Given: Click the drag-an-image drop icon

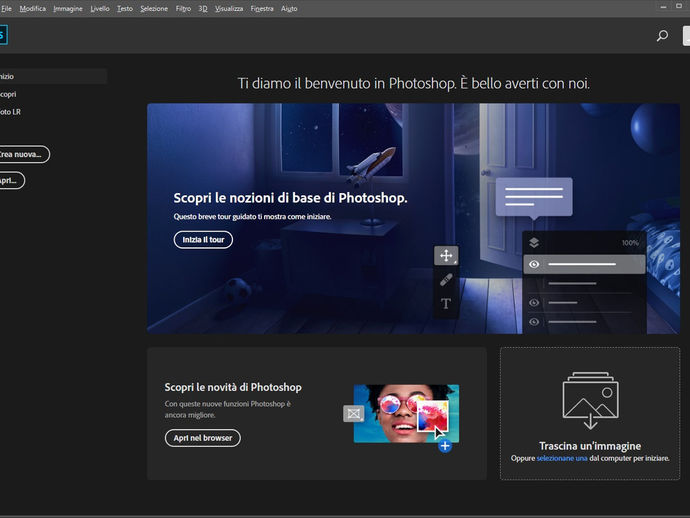Looking at the screenshot, I should (x=591, y=400).
